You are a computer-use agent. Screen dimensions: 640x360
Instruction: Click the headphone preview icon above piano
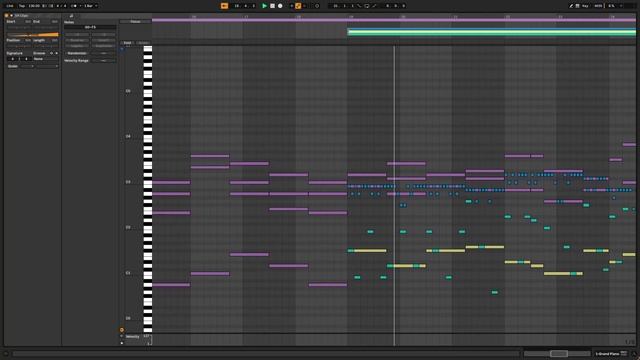pos(122,49)
